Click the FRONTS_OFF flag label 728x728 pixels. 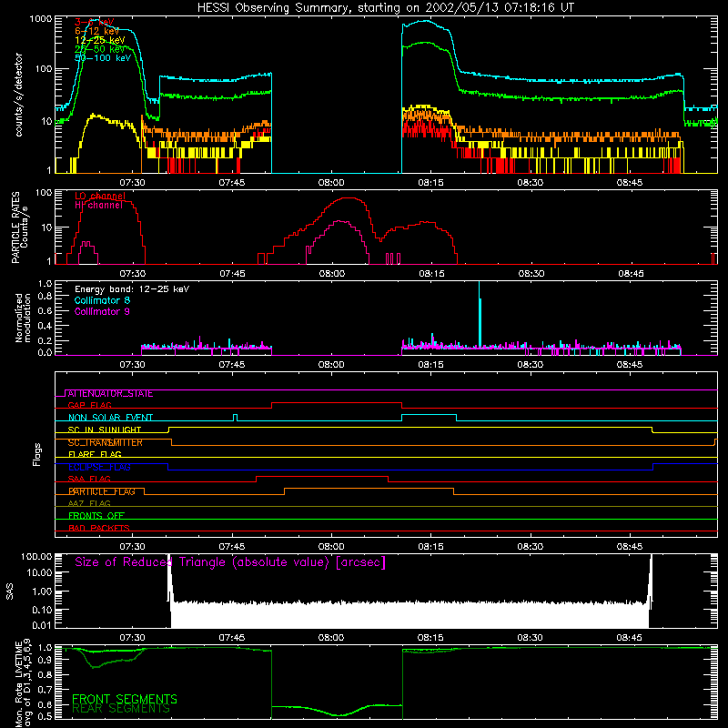tap(96, 516)
